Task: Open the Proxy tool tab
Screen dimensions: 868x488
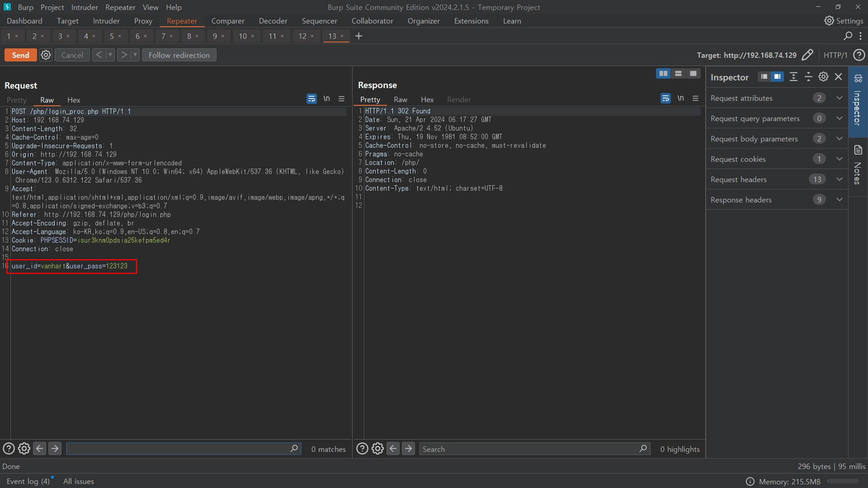Action: click(x=143, y=21)
